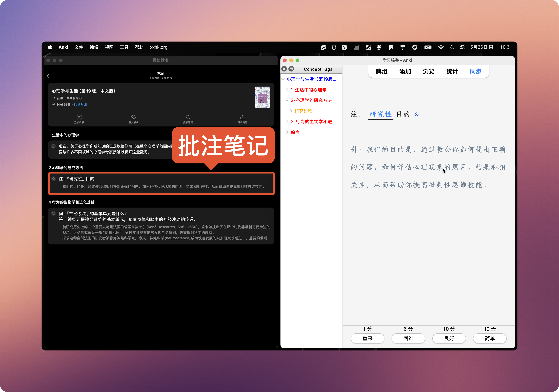Click the blue link icon beside 目的
Image resolution: width=559 pixels, height=392 pixels.
click(x=416, y=114)
